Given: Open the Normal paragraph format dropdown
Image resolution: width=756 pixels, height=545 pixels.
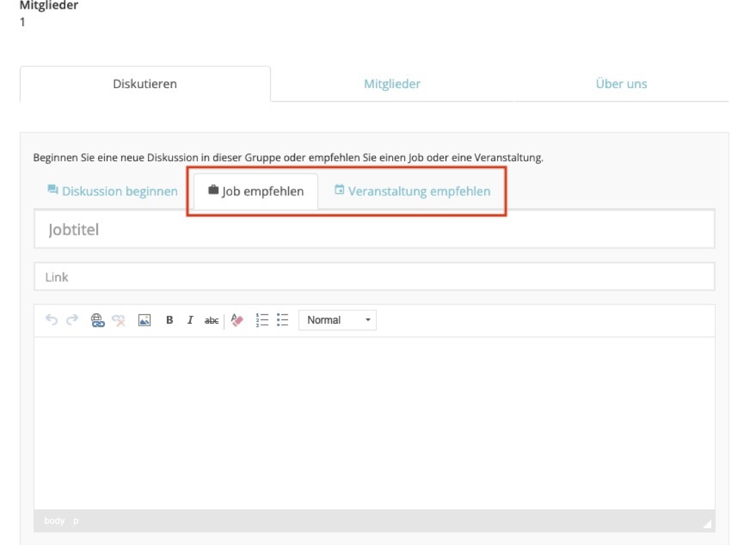Looking at the screenshot, I should click(x=338, y=321).
